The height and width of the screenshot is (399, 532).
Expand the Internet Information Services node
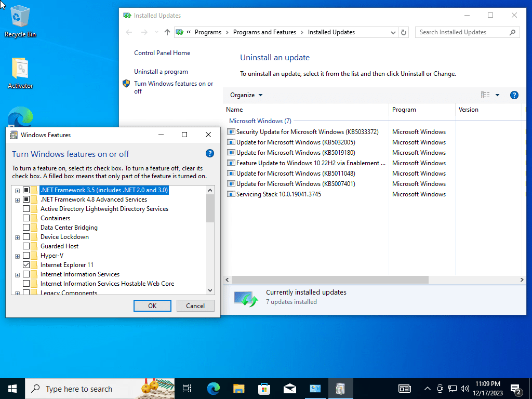[x=17, y=275]
